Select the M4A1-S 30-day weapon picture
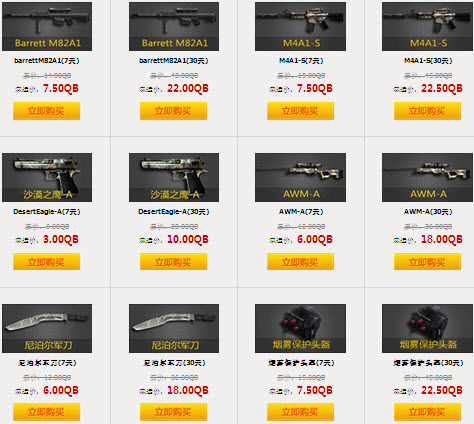This screenshot has width=474, height=424. click(x=427, y=26)
